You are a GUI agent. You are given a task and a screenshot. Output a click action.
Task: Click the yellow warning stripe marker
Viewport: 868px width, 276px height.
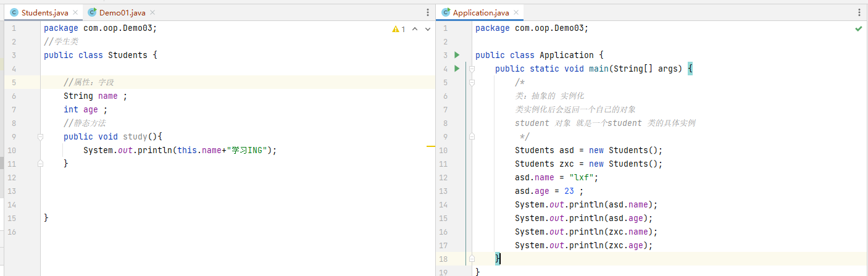point(431,146)
